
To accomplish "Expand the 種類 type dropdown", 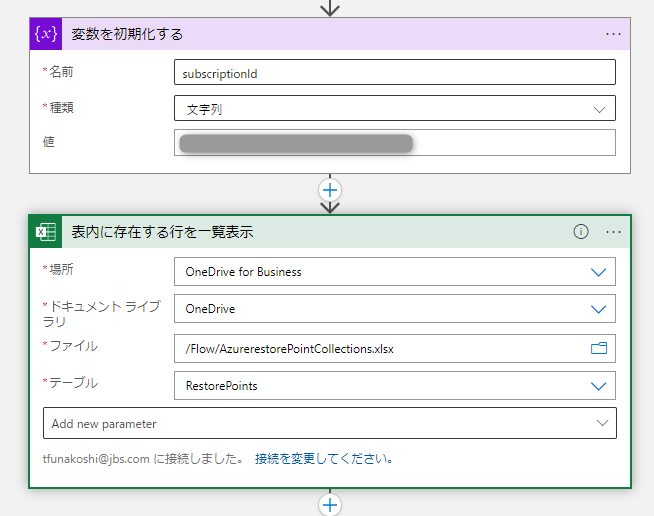I will tap(599, 110).
